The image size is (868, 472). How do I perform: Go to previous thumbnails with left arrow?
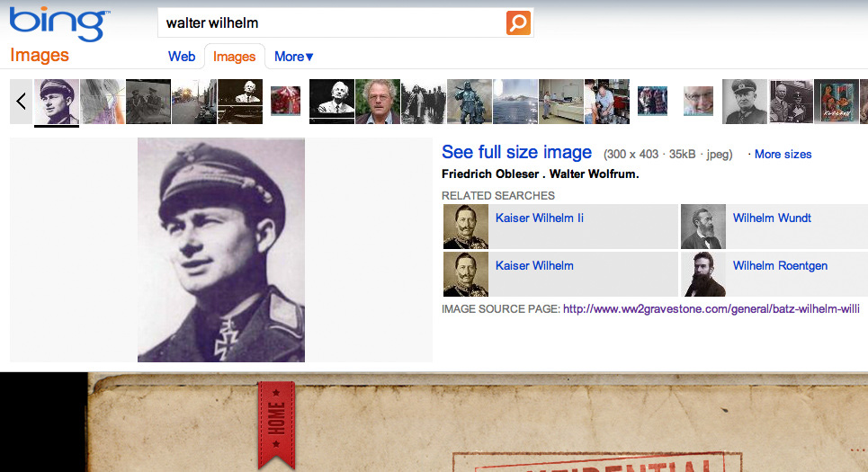[x=21, y=102]
